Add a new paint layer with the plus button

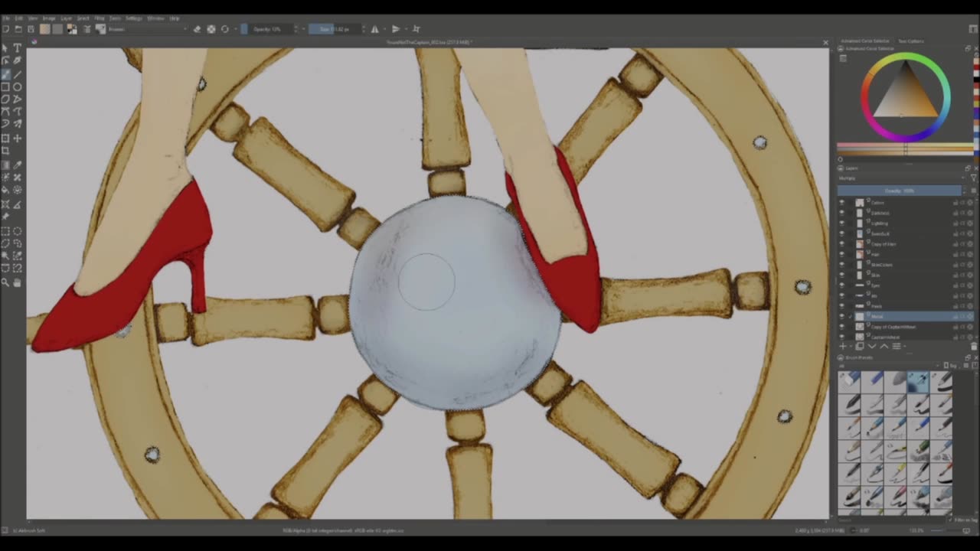click(843, 346)
